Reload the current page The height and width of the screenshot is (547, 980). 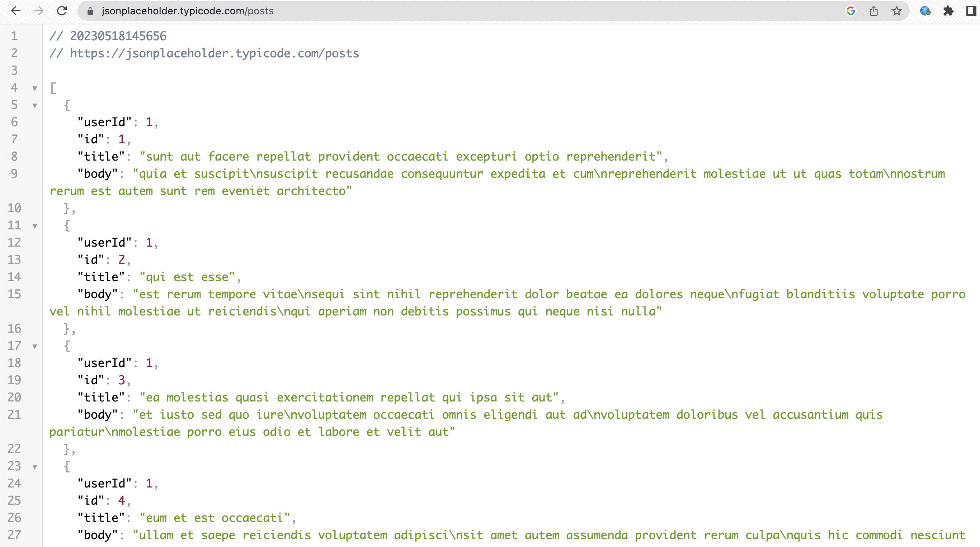coord(62,11)
